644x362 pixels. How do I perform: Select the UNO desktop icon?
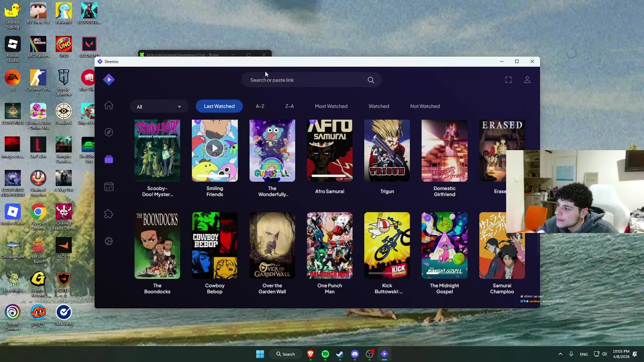pyautogui.click(x=63, y=47)
